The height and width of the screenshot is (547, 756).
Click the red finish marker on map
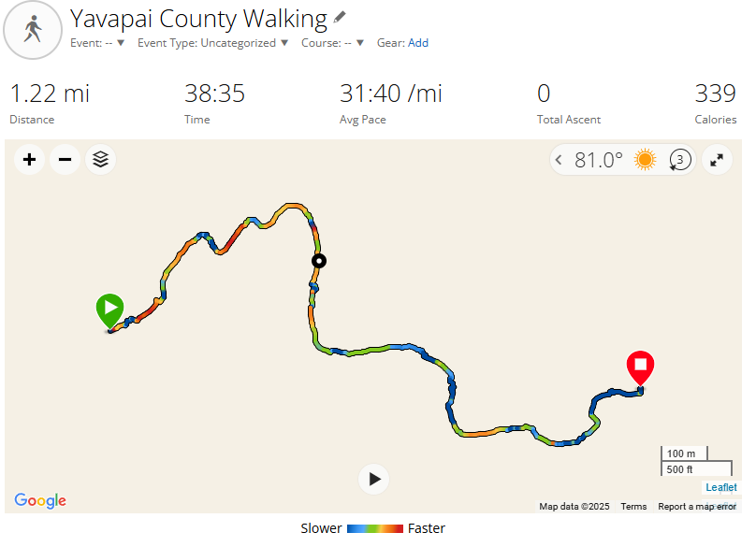(x=641, y=367)
